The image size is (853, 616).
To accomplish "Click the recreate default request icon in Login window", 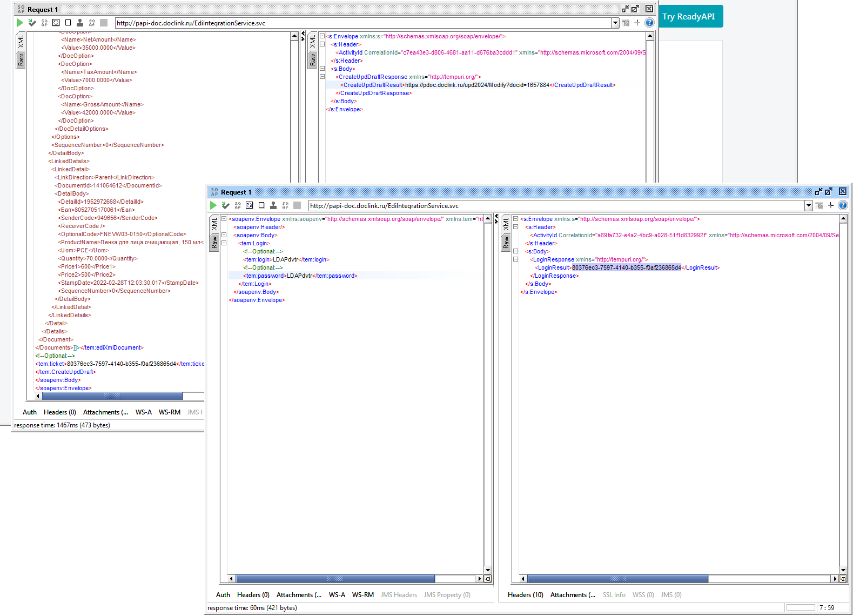I will 250,205.
